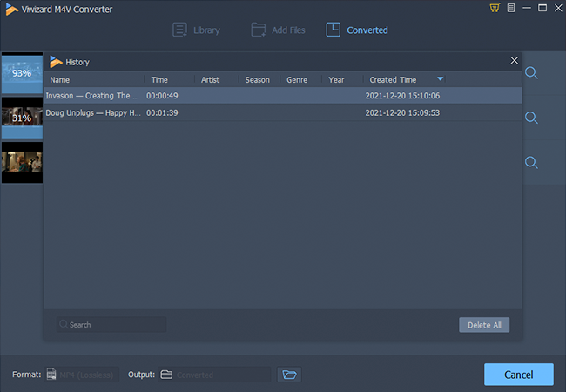Sort history by Name column

tap(59, 80)
